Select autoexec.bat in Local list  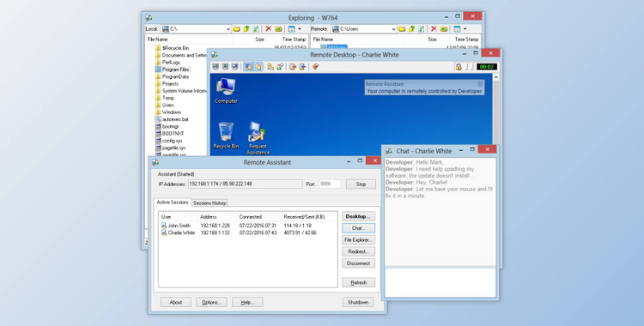point(172,119)
